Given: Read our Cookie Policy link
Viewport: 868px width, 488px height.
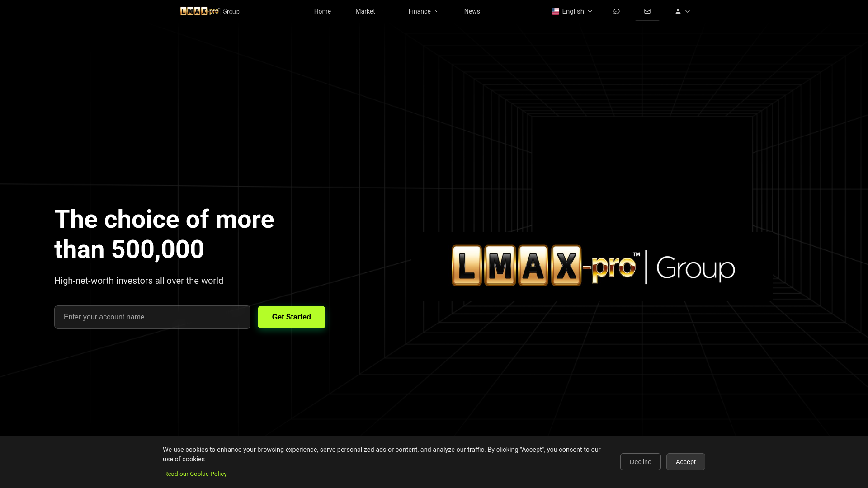Looking at the screenshot, I should [195, 474].
